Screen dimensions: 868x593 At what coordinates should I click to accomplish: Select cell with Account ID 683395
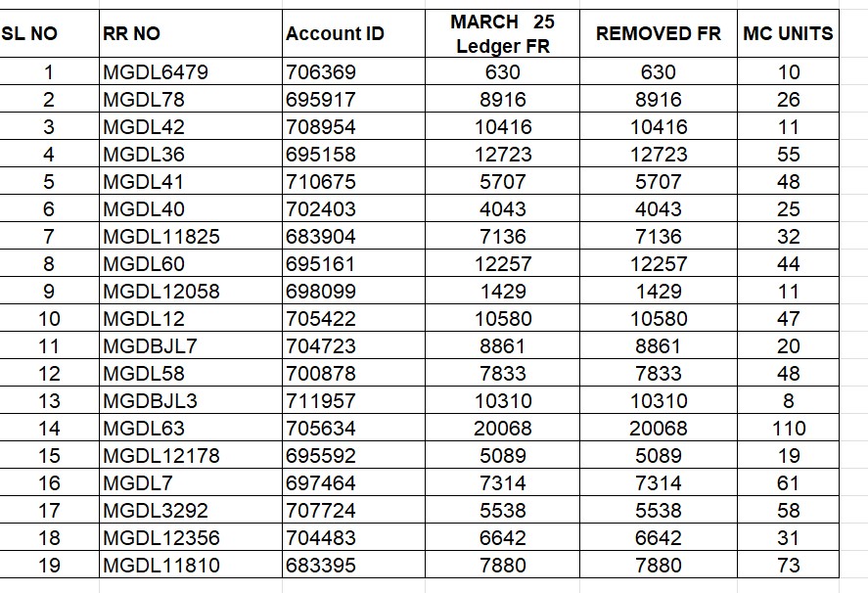point(353,565)
